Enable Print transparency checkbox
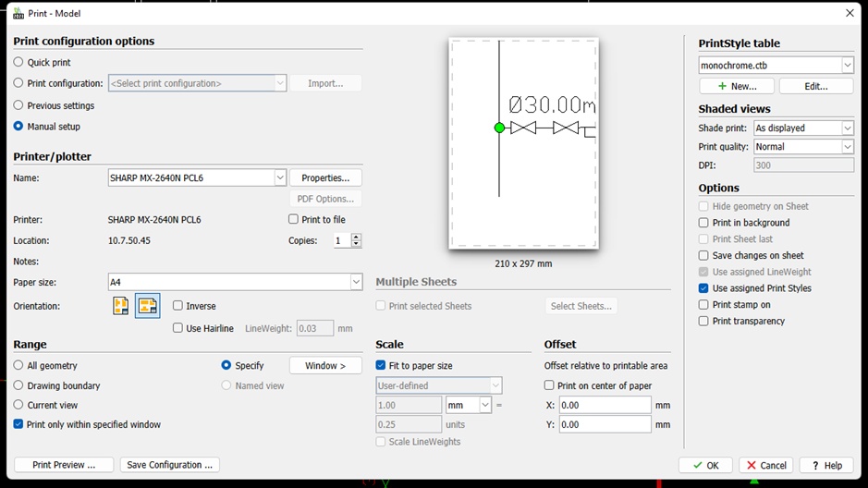This screenshot has width=868, height=488. 703,321
